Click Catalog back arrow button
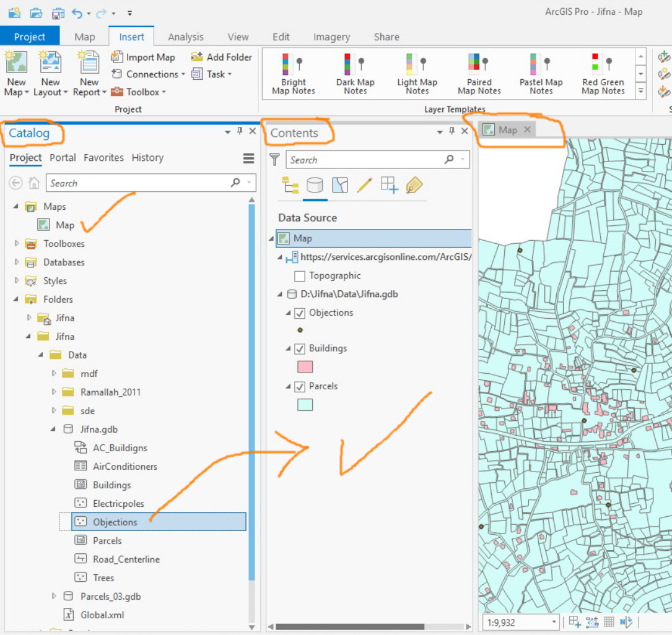The image size is (672, 635). pyautogui.click(x=16, y=183)
